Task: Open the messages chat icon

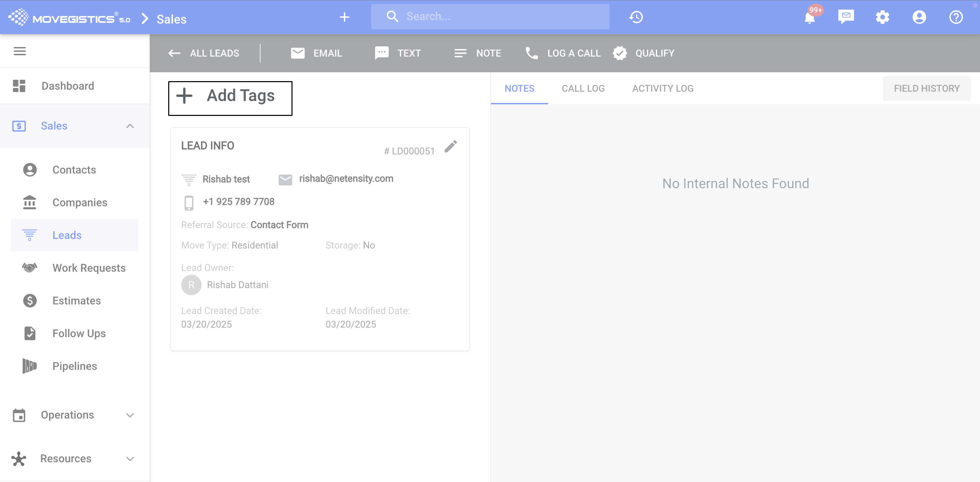Action: pyautogui.click(x=846, y=17)
